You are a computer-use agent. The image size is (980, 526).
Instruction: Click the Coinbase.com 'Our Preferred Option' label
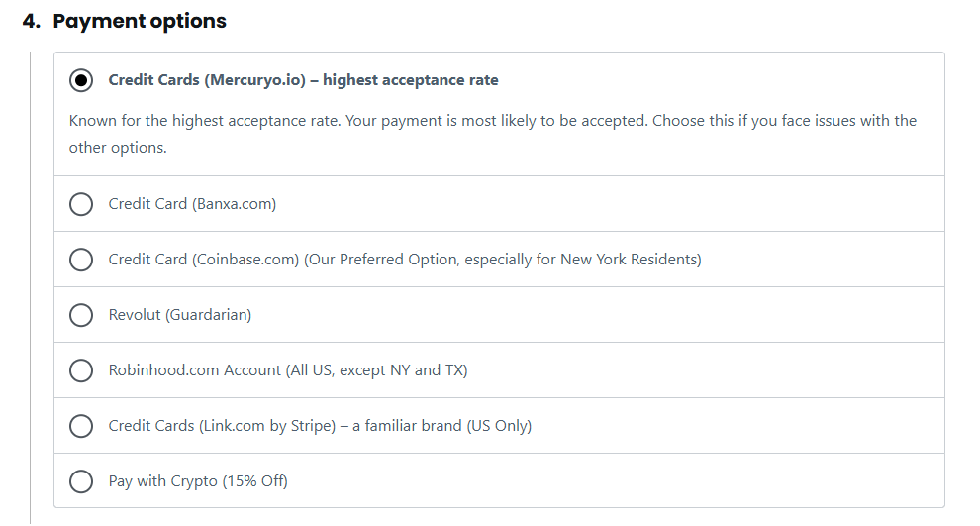point(404,260)
